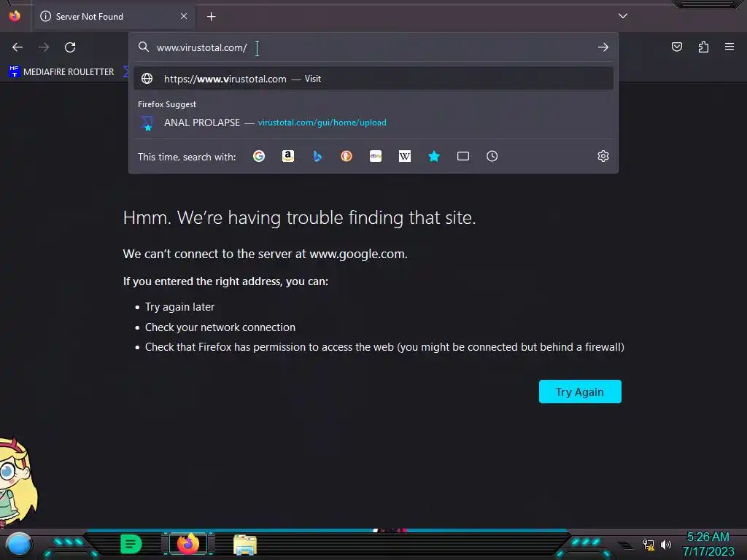Click the 'Try again later' bullet text

[x=179, y=307]
